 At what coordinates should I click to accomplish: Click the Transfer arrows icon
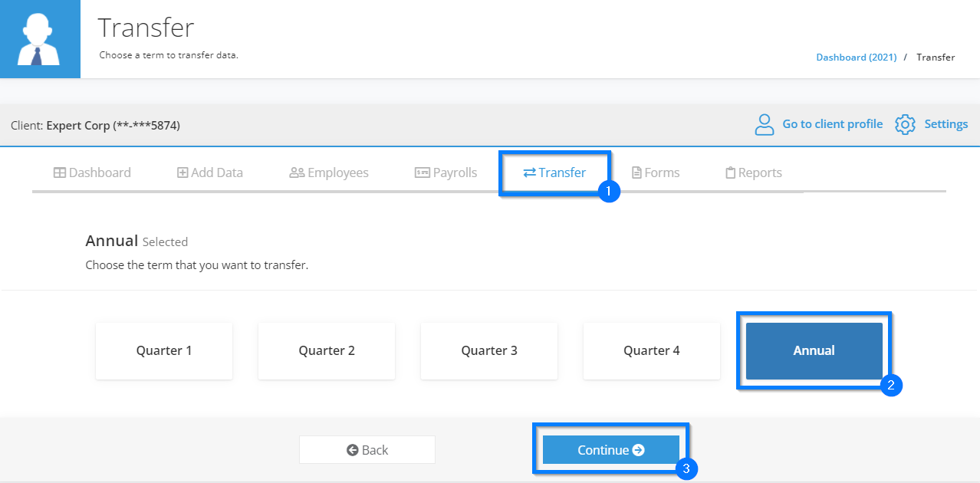pos(529,172)
